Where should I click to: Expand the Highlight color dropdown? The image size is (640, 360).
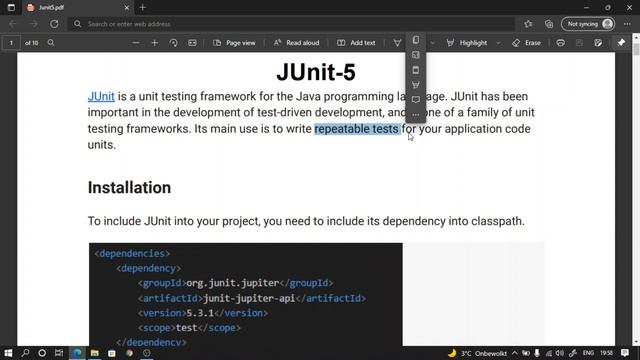pos(498,42)
